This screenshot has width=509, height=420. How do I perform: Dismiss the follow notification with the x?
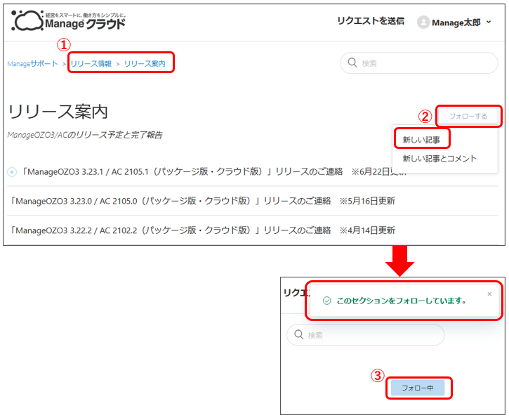point(489,294)
